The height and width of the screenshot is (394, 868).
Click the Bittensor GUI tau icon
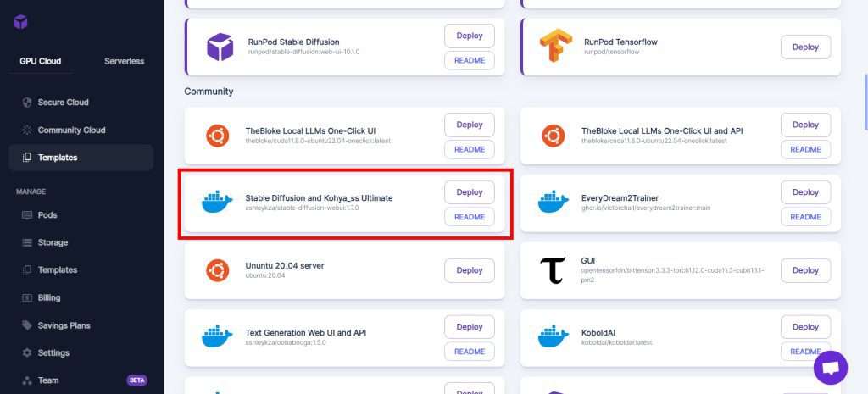click(552, 271)
